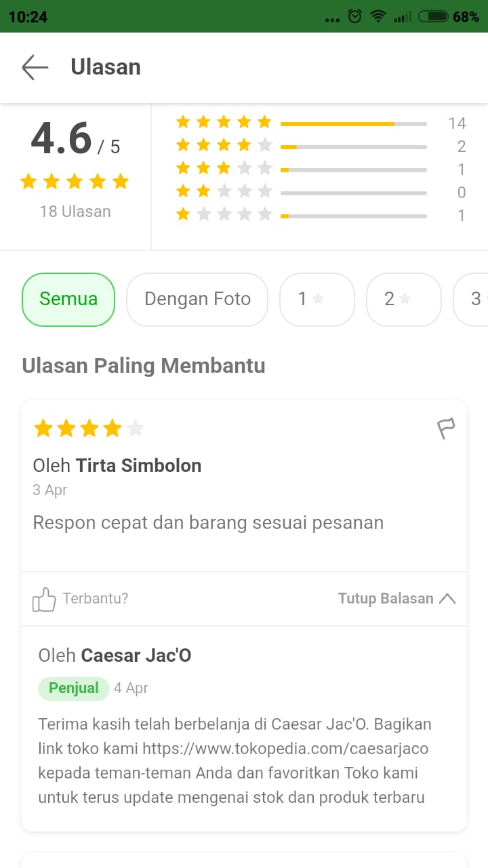
Task: Filter reviews by 1 star
Action: [317, 299]
